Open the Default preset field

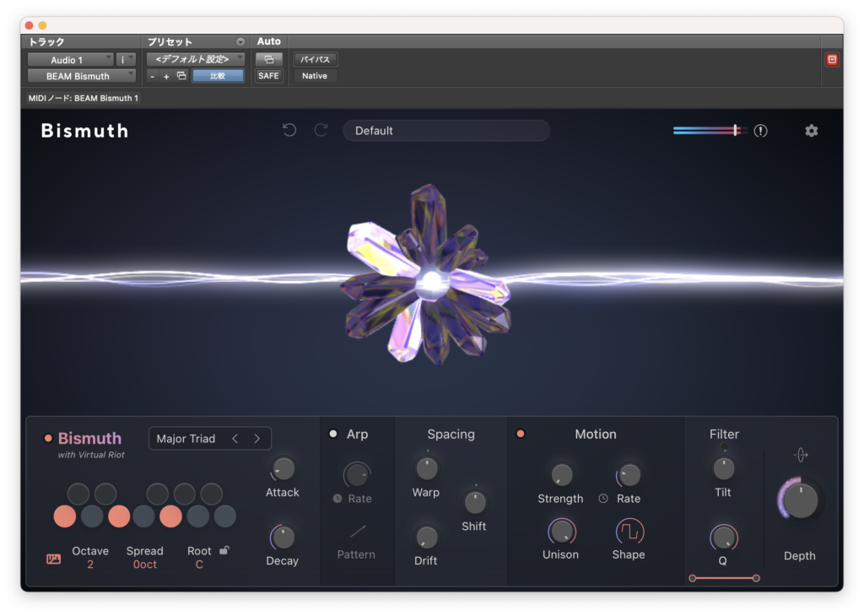point(446,131)
